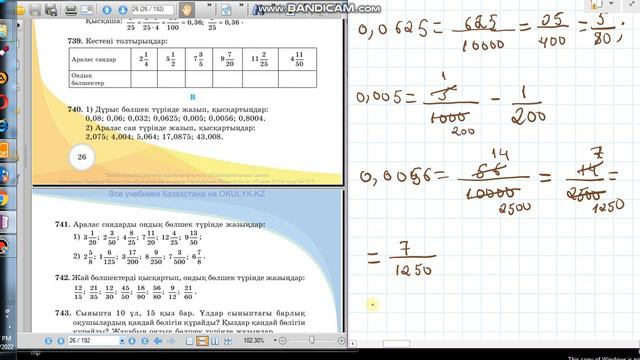Click the OKULYK.KZ banner text
The width and height of the screenshot is (640, 360).
click(187, 194)
